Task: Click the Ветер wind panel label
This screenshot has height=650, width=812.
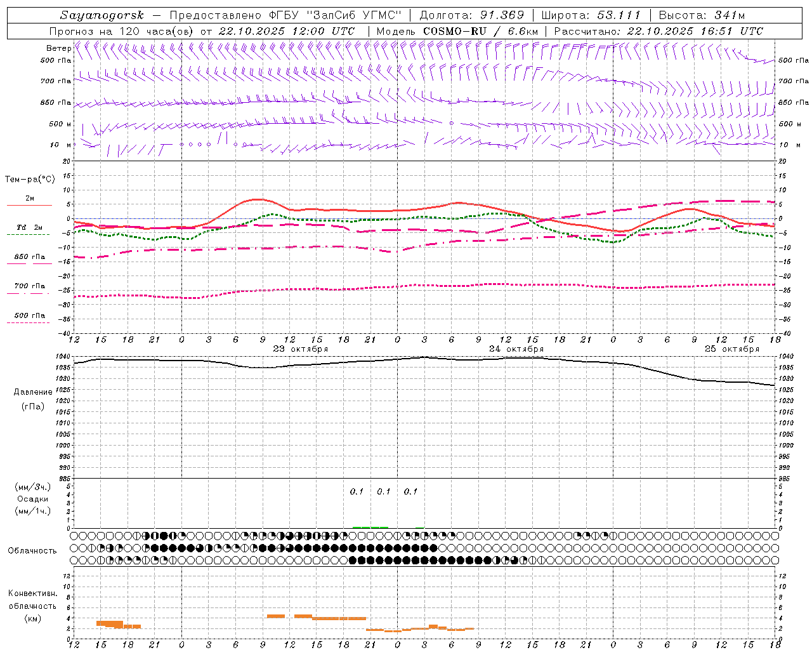Action: tap(58, 48)
